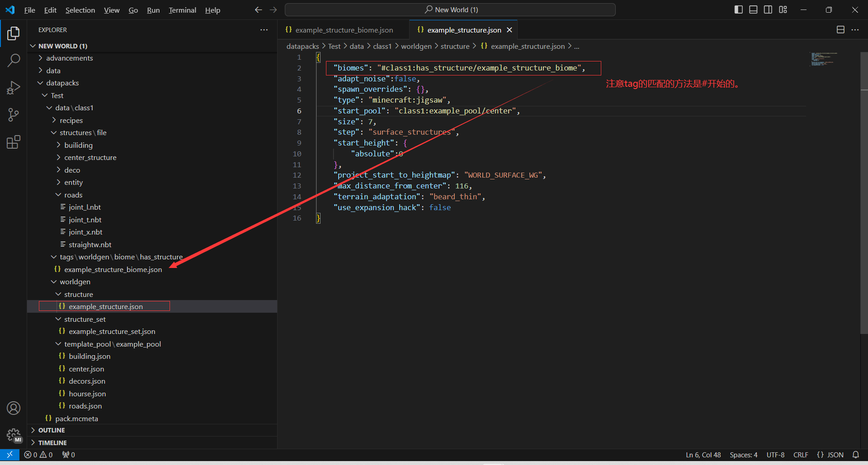Expand the data folder
The image size is (868, 465).
(152, 70)
